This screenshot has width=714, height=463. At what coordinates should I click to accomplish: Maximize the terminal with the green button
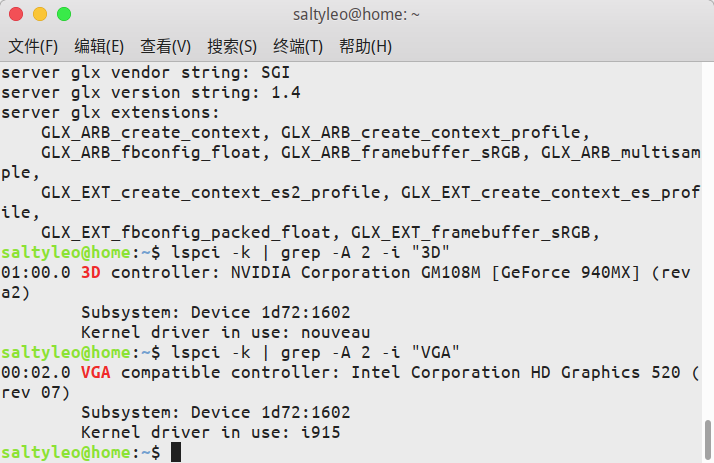click(63, 15)
